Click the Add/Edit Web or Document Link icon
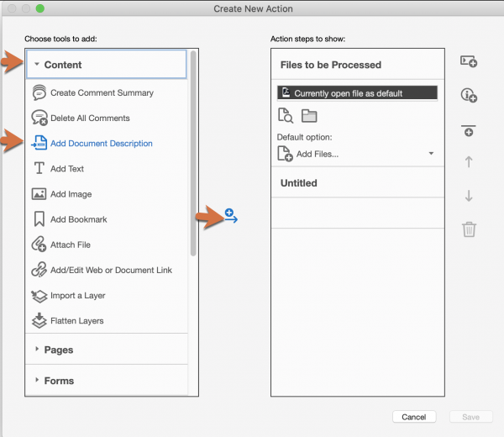 [39, 270]
